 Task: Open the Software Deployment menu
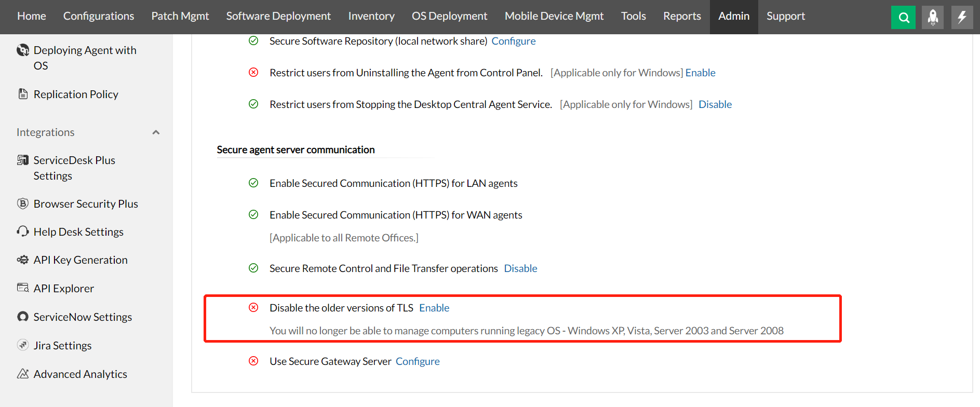278,16
